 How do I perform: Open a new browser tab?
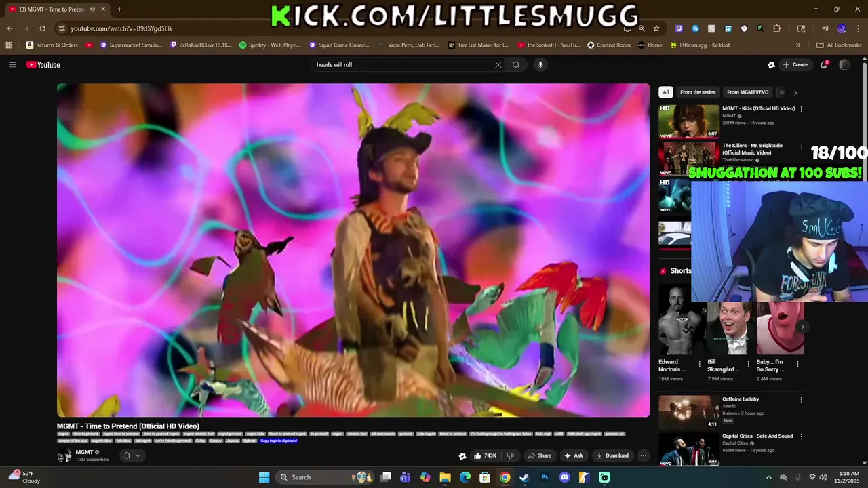click(x=119, y=9)
